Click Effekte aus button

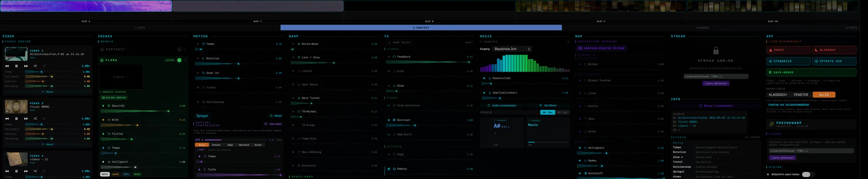834,61
